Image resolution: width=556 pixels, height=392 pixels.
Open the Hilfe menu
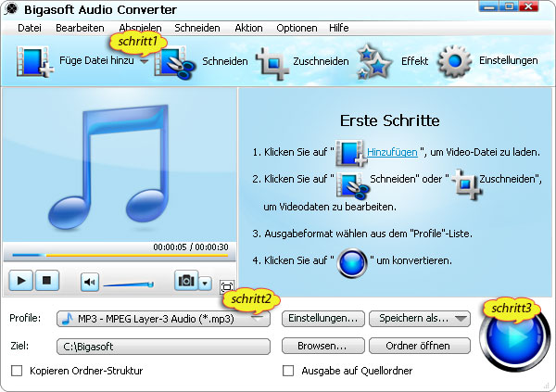pyautogui.click(x=338, y=28)
